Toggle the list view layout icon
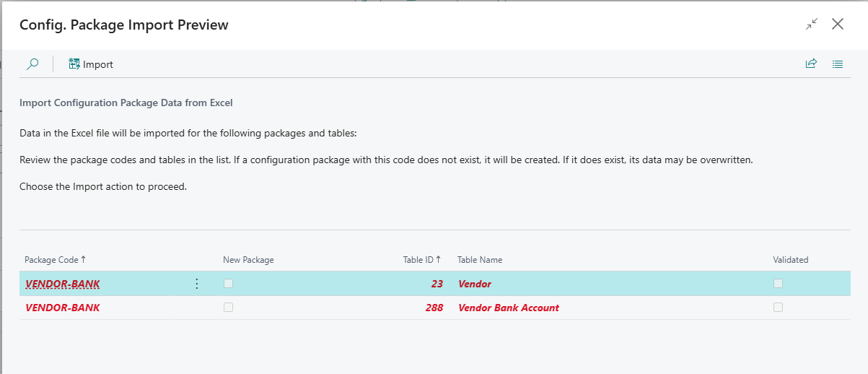 tap(838, 64)
